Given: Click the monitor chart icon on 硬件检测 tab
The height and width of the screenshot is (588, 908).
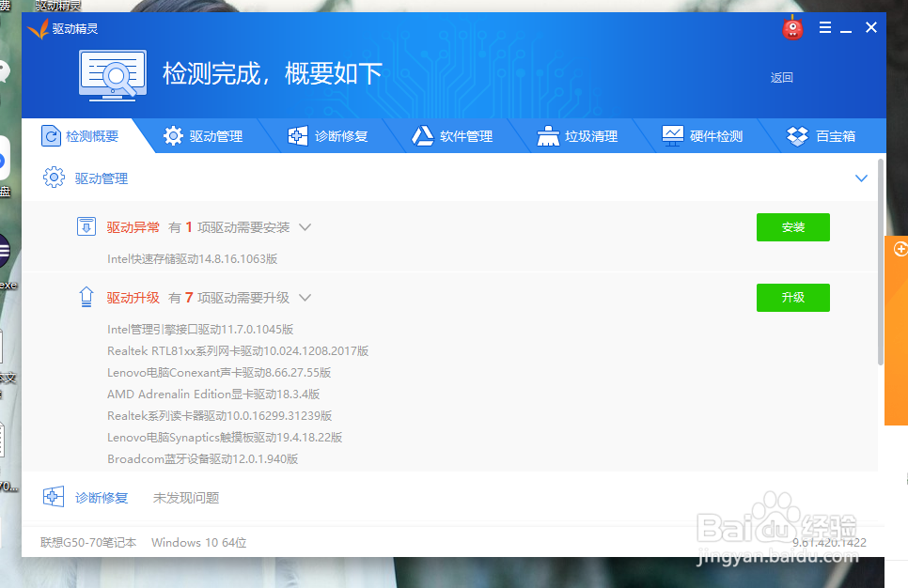Looking at the screenshot, I should click(673, 136).
